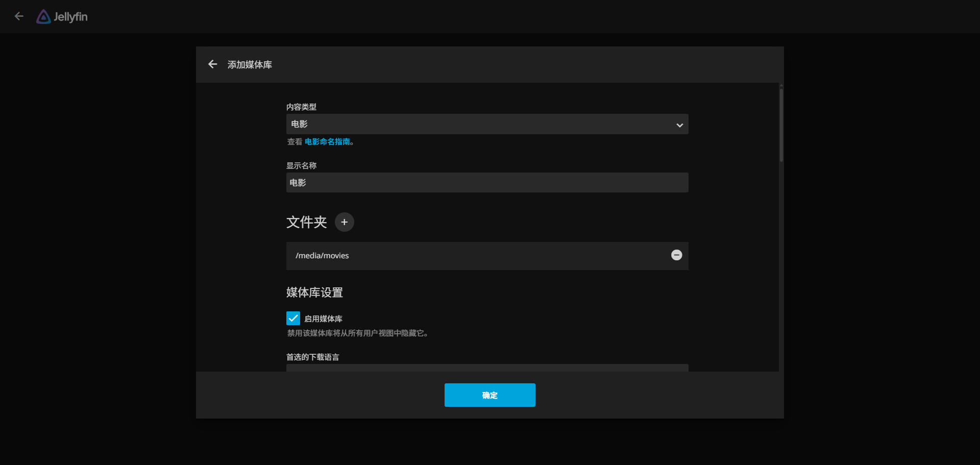The height and width of the screenshot is (465, 980).
Task: Click the dialog's vertical scrollbar
Action: pyautogui.click(x=781, y=125)
